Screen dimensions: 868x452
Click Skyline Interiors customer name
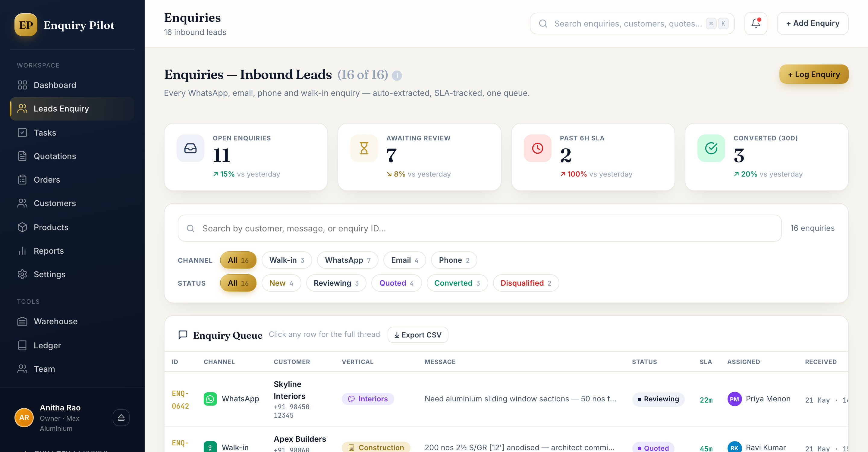(289, 390)
